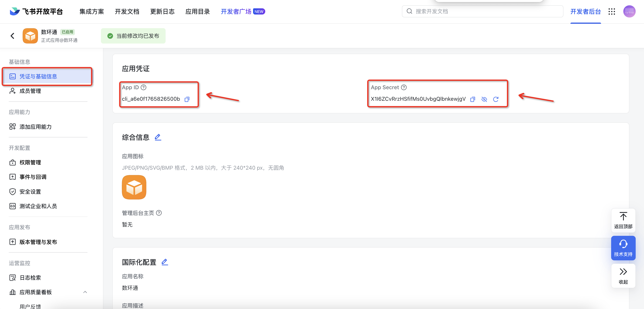Click the App ID help question mark
Image resolution: width=644 pixels, height=309 pixels.
coord(143,87)
